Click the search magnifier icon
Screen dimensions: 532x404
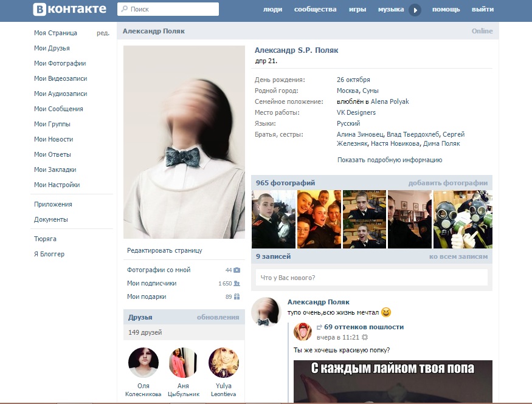(x=125, y=9)
